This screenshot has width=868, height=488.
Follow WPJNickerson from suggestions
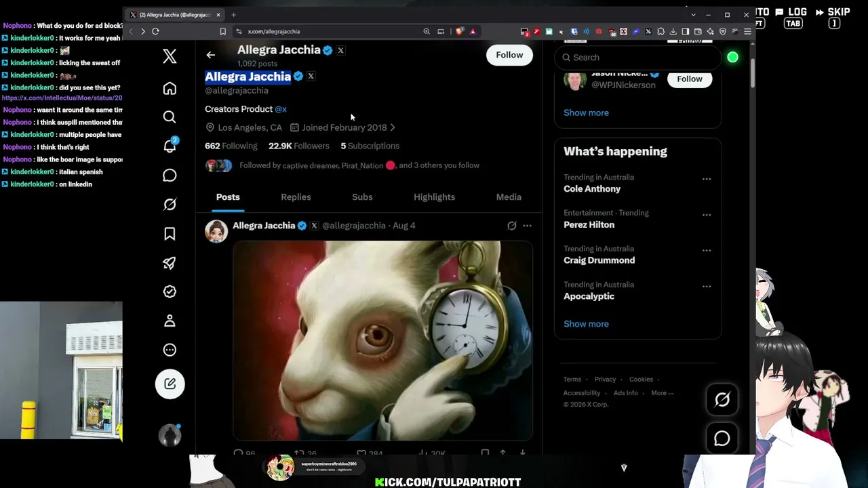pos(690,79)
